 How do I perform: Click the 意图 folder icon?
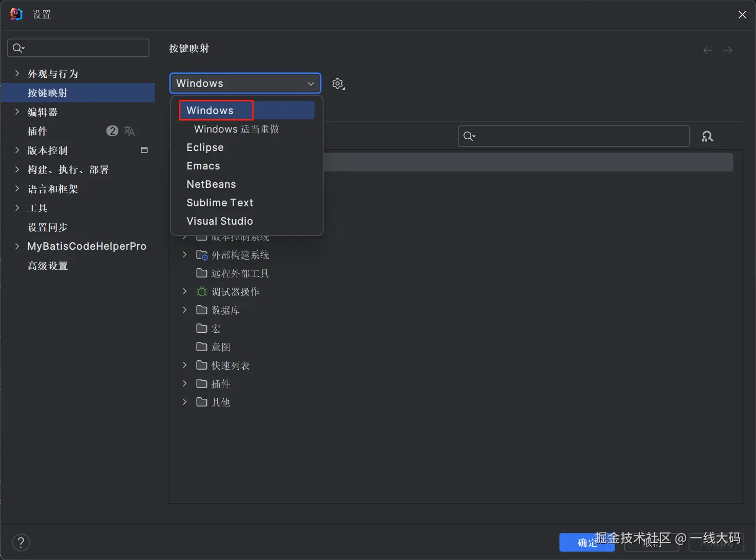coord(202,347)
